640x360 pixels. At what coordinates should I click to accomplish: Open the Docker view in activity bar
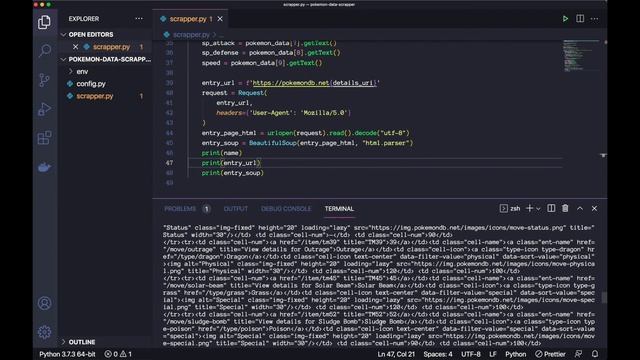[x=44, y=167]
